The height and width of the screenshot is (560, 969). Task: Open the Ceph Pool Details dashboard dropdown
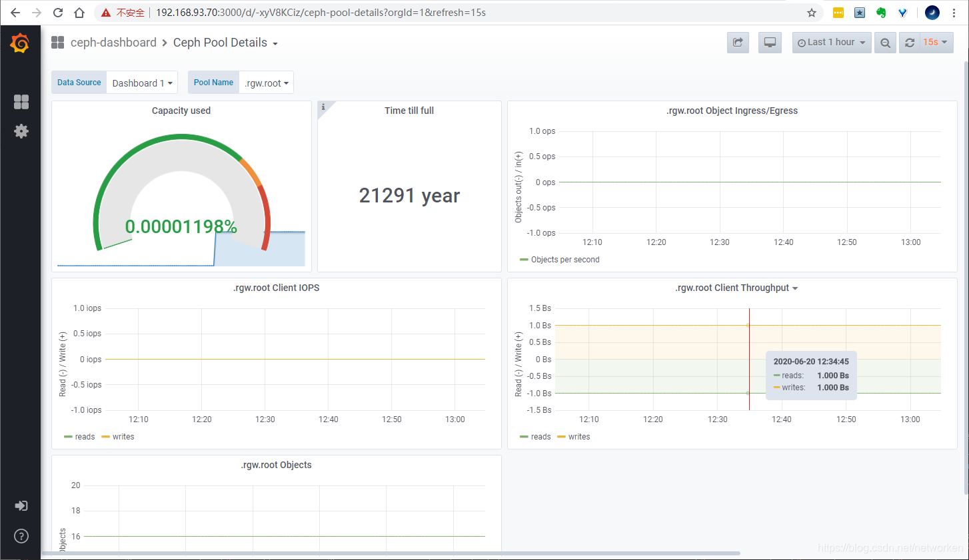(x=225, y=43)
